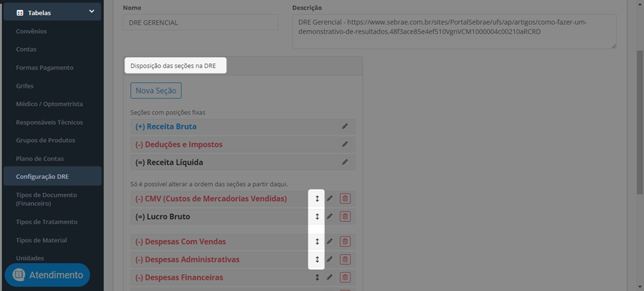Image resolution: width=644 pixels, height=291 pixels.
Task: Click pencil icon for Deduções e Impostos
Action: tap(345, 145)
